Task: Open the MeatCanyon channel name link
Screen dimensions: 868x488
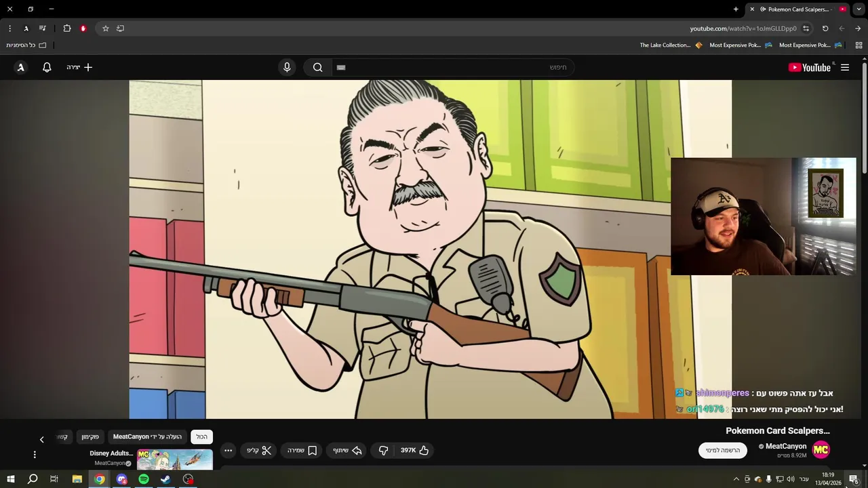Action: point(786,446)
